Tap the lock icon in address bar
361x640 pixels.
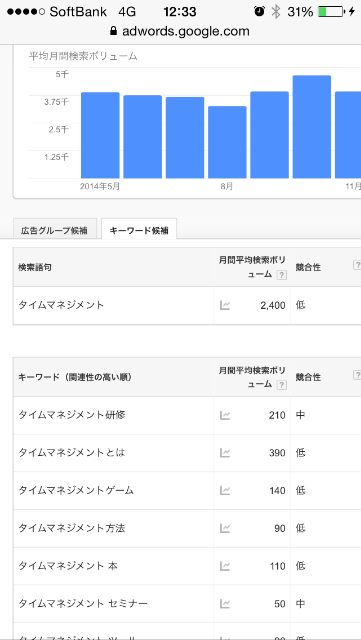[x=114, y=31]
